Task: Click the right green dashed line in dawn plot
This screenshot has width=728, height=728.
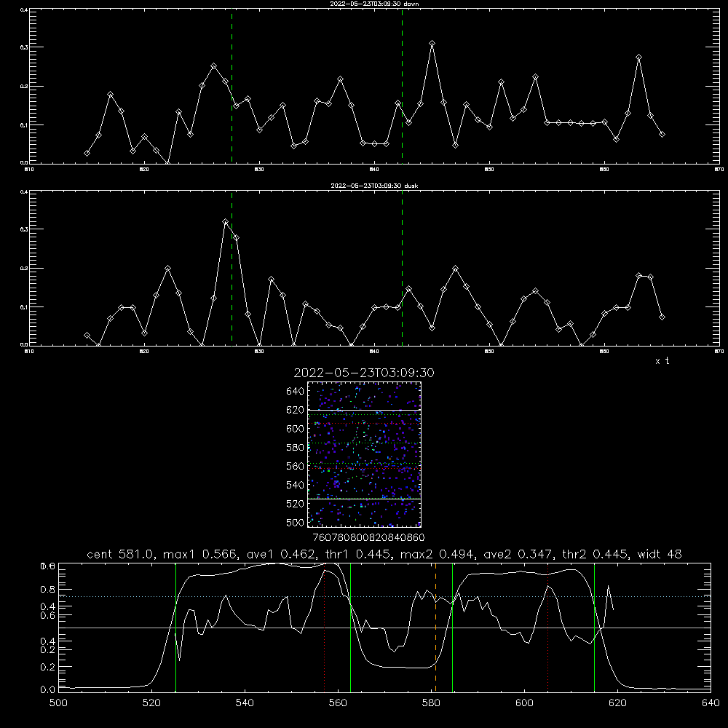Action: (x=402, y=87)
